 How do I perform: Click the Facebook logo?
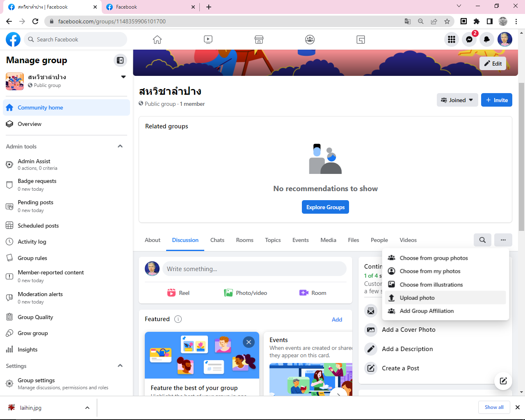[13, 39]
